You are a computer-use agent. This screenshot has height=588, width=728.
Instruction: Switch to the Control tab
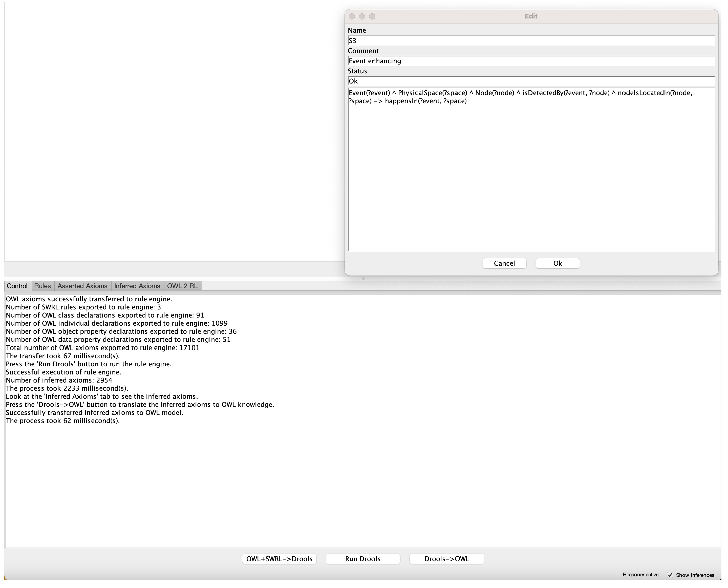click(x=17, y=286)
